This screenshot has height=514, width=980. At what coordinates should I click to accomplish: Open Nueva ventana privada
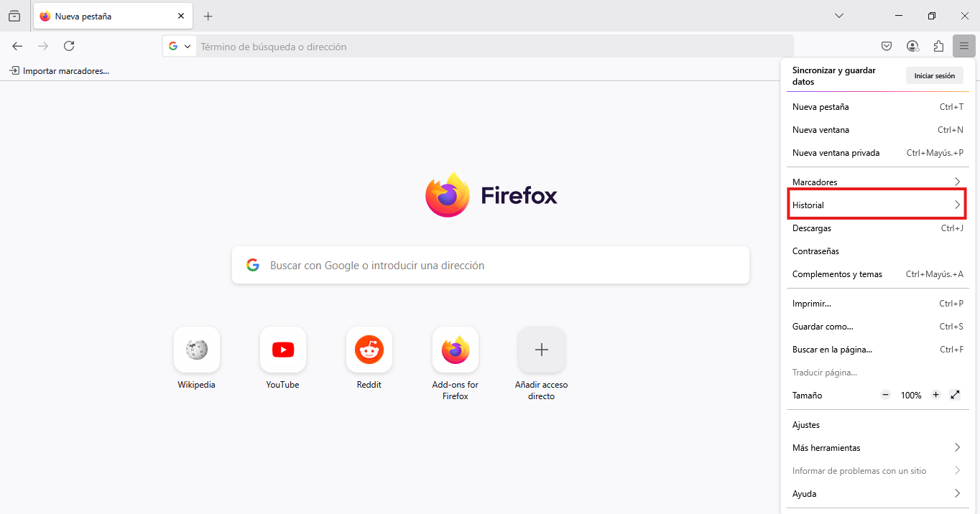[x=877, y=153]
